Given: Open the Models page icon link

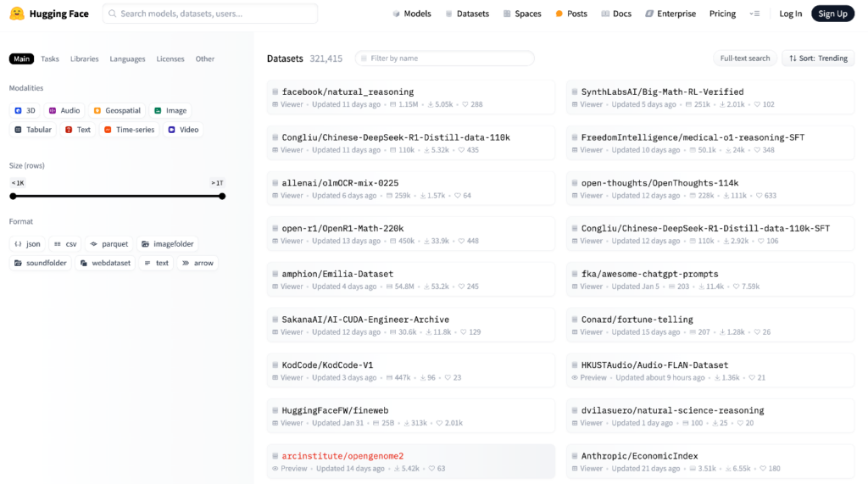Looking at the screenshot, I should [x=397, y=14].
